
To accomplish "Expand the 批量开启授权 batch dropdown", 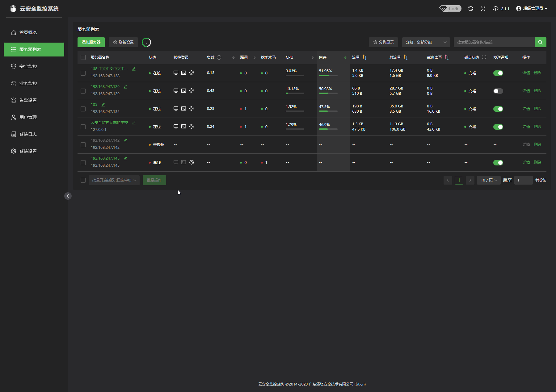I will [x=114, y=180].
